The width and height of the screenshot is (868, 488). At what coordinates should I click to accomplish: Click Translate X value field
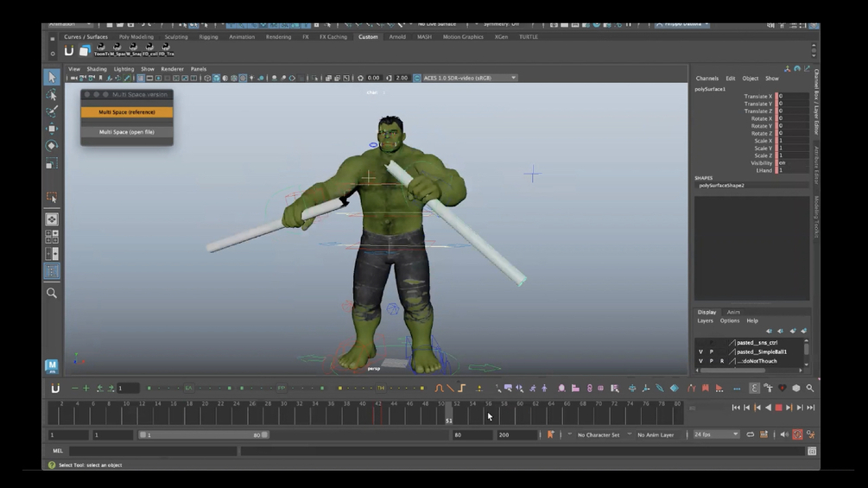(x=792, y=96)
